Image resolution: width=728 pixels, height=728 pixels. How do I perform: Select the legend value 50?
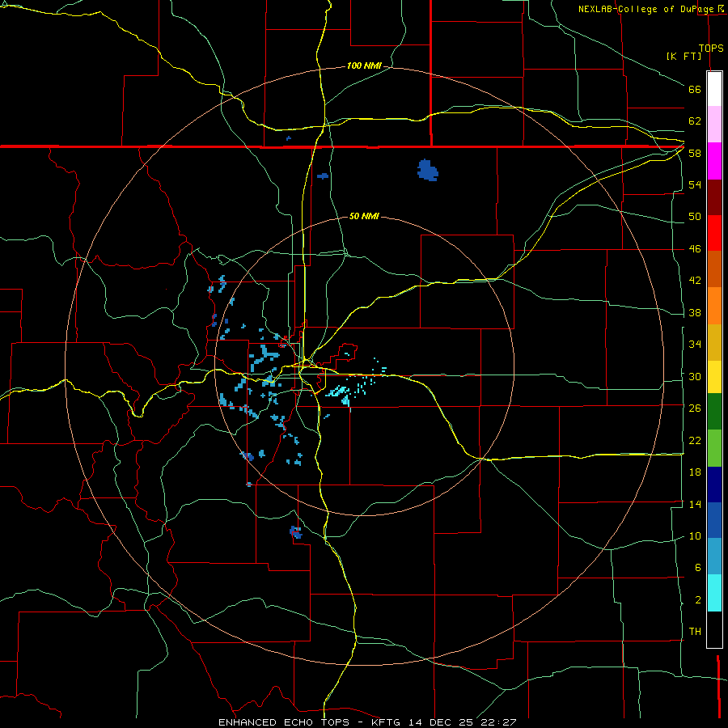(695, 217)
